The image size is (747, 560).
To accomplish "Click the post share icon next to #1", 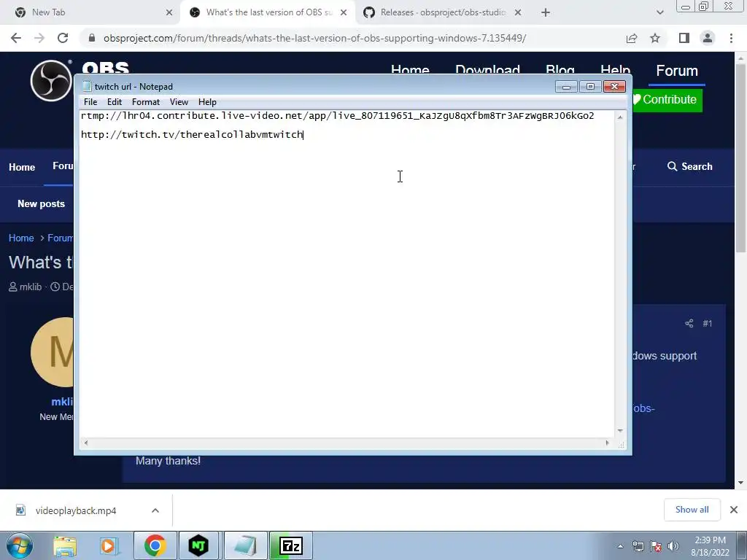I will coord(689,324).
